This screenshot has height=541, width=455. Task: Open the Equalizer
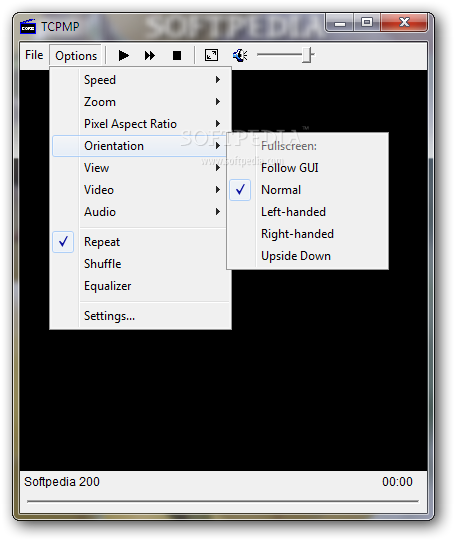(140, 286)
